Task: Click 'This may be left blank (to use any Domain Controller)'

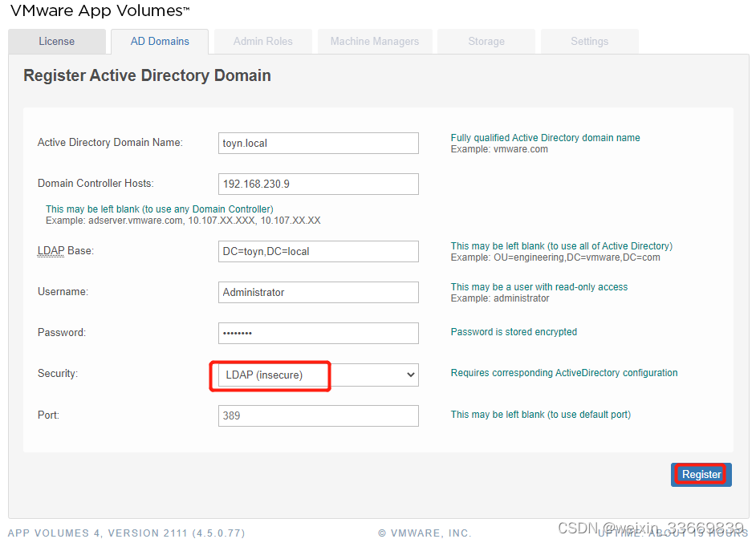Action: 160,209
